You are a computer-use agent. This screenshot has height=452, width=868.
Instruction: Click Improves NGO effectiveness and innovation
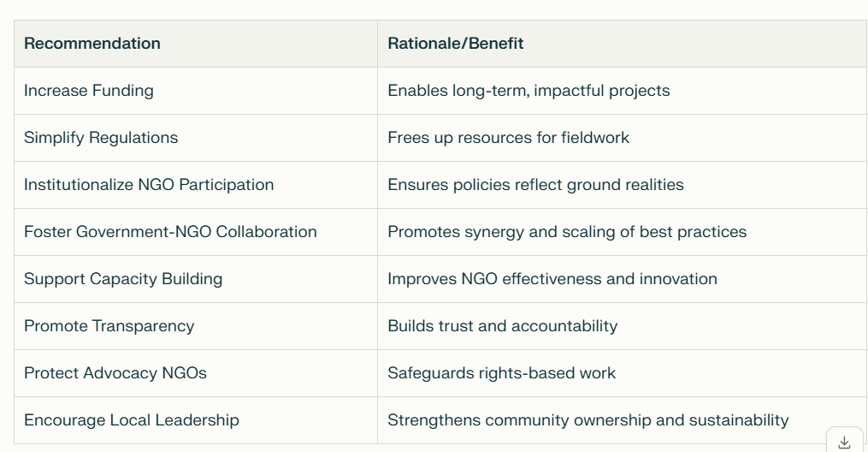tap(552, 278)
